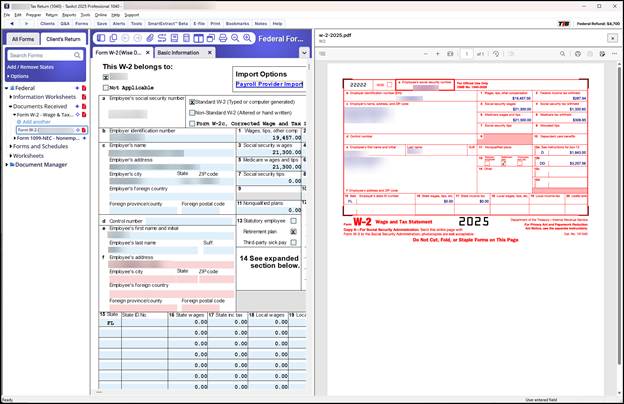Click the diamond icon beside Form 1099-NEC
The image size is (624, 404).
pos(84,138)
